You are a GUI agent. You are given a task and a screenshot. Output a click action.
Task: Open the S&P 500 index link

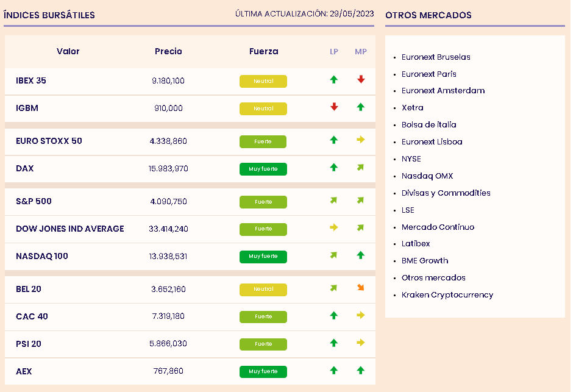(x=34, y=201)
